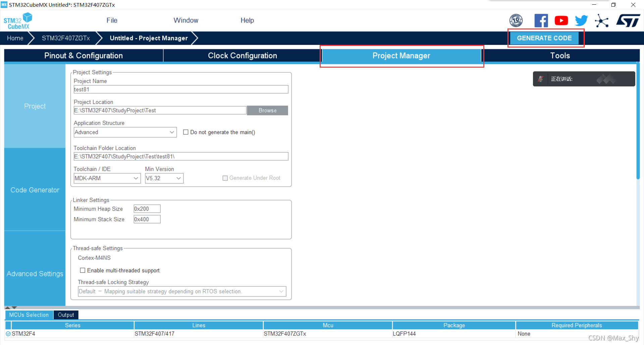Click the STM32CubeMX logo icon
The height and width of the screenshot is (345, 644).
pos(18,21)
